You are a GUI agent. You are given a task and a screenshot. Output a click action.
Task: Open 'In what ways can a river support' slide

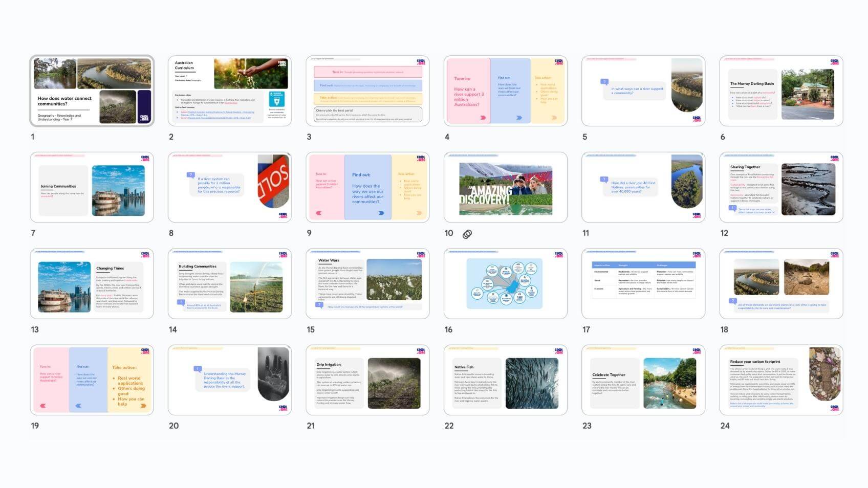coord(643,91)
